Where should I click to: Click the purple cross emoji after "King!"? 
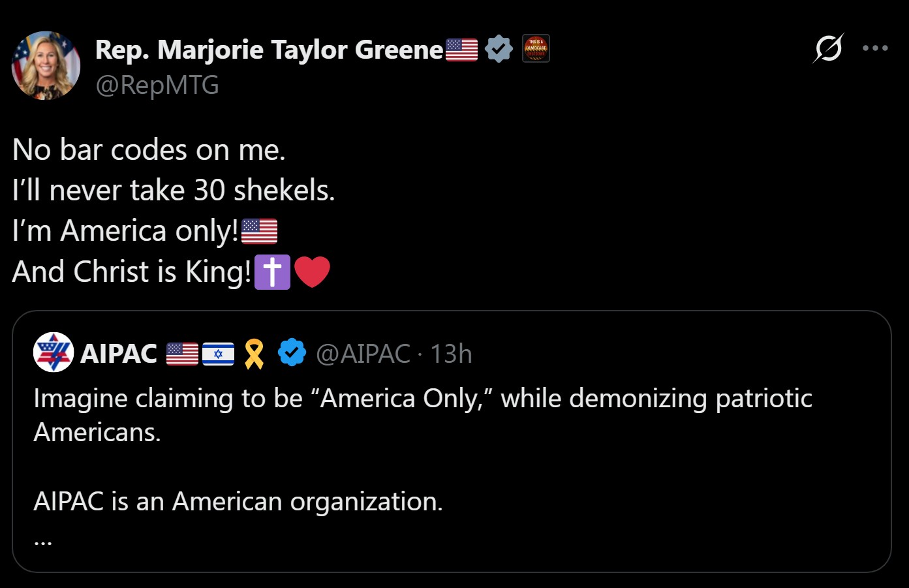pos(272,271)
